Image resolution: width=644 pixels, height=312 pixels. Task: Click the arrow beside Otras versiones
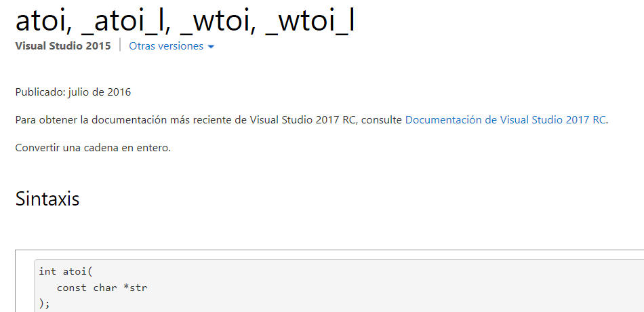point(211,47)
